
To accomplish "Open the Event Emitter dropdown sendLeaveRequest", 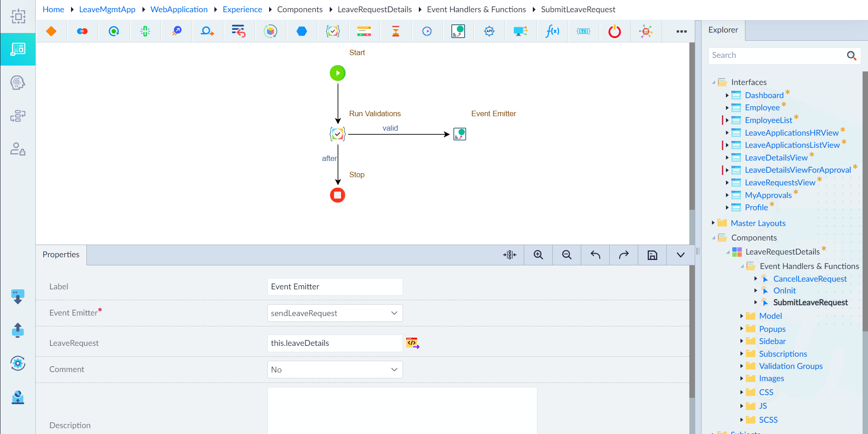I will (335, 313).
